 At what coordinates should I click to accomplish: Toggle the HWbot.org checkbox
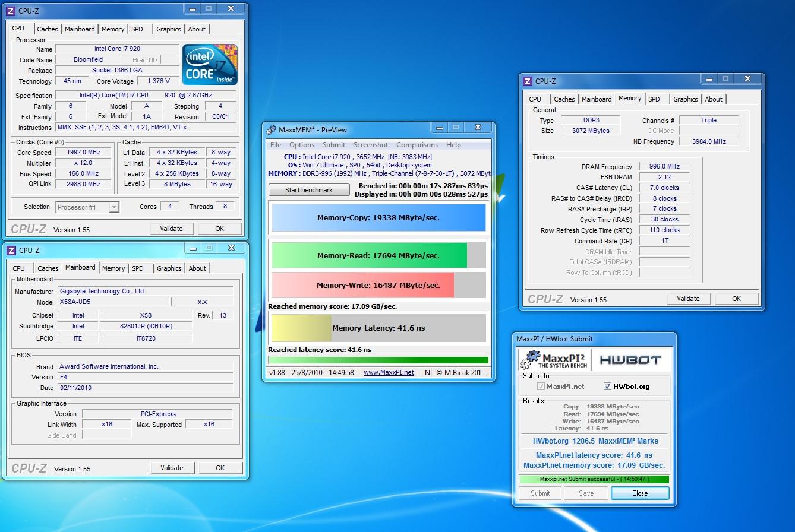pos(607,386)
